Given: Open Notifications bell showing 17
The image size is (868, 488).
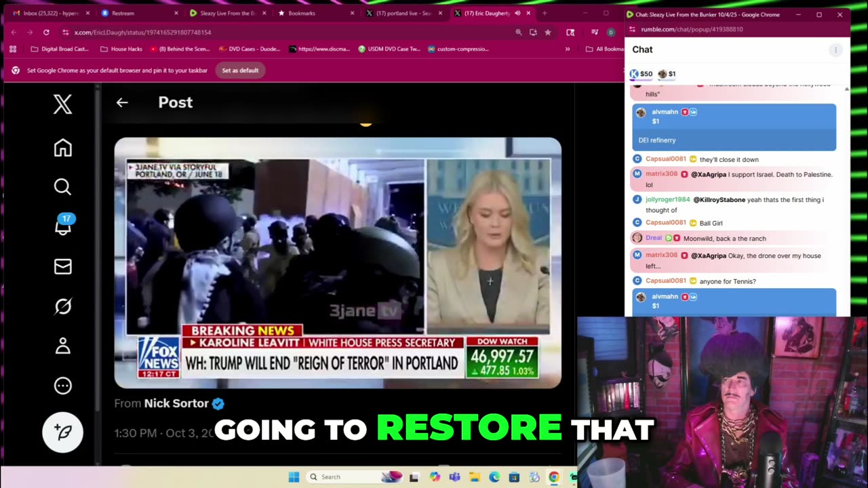Looking at the screenshot, I should coord(63,225).
